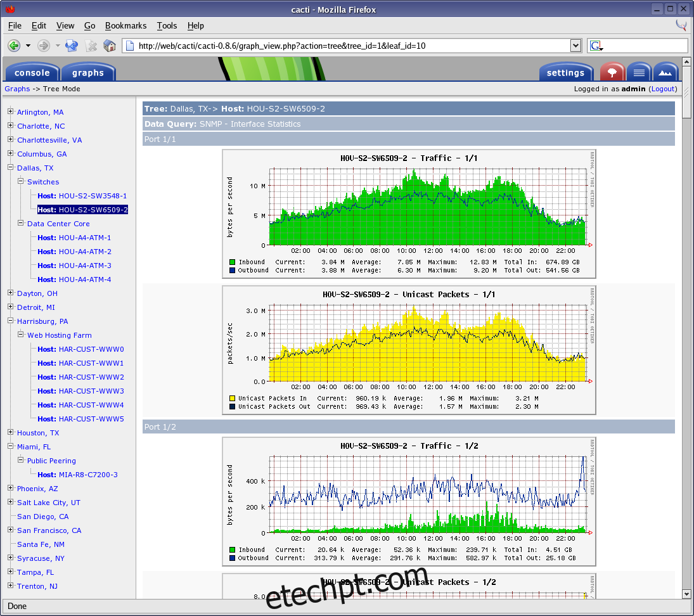This screenshot has height=616, width=694.
Task: Collapse the Web Hosting Farm branch
Action: tap(21, 335)
